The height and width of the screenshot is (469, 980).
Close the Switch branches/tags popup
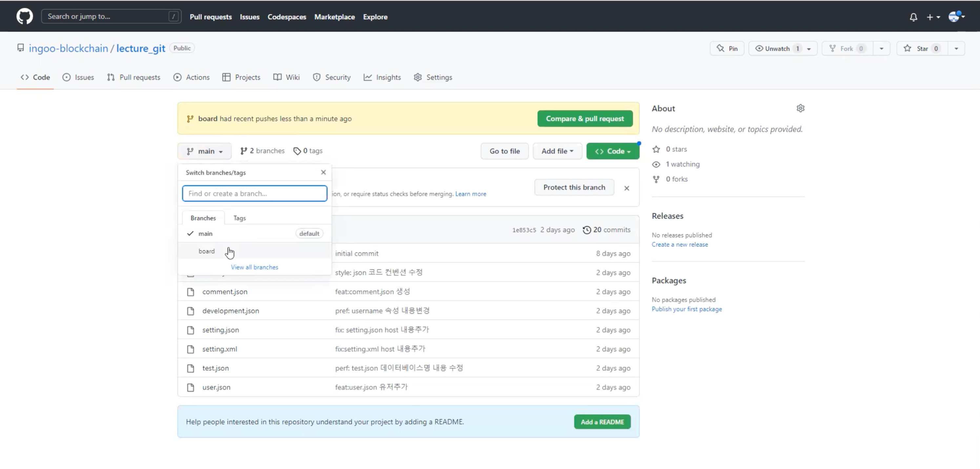[323, 172]
